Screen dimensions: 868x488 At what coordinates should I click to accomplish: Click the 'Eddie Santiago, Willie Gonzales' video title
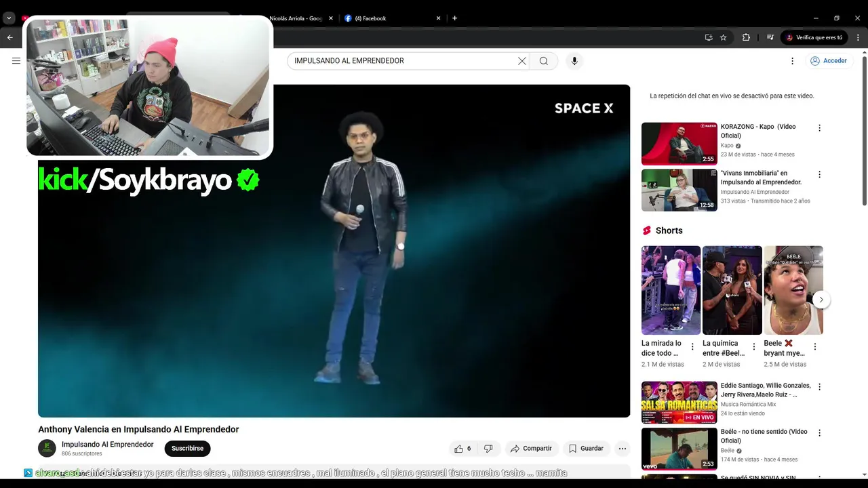[766, 390]
